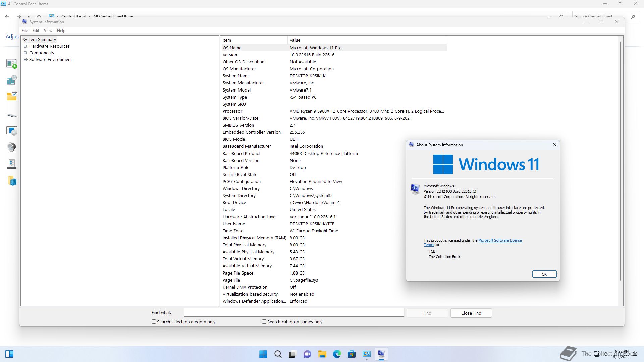Image resolution: width=644 pixels, height=362 pixels.
Task: Click the sound speaker Control Panel icon
Action: 12,147
